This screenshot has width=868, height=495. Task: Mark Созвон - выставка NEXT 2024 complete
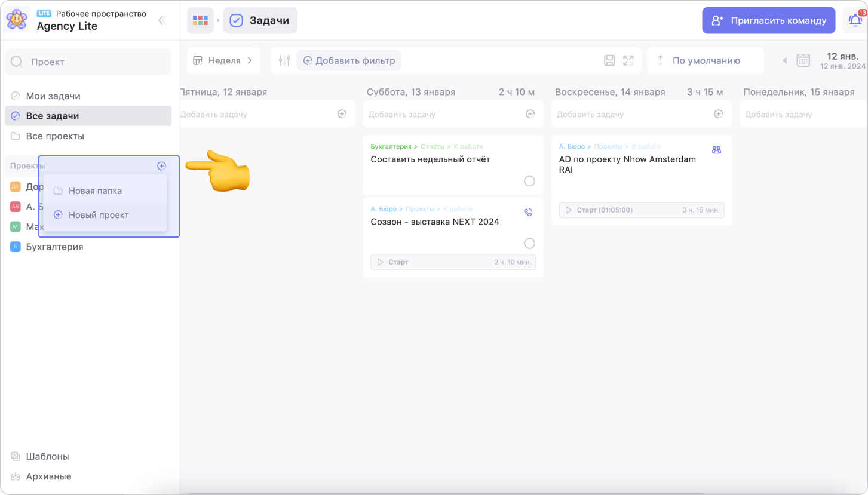pyautogui.click(x=529, y=243)
